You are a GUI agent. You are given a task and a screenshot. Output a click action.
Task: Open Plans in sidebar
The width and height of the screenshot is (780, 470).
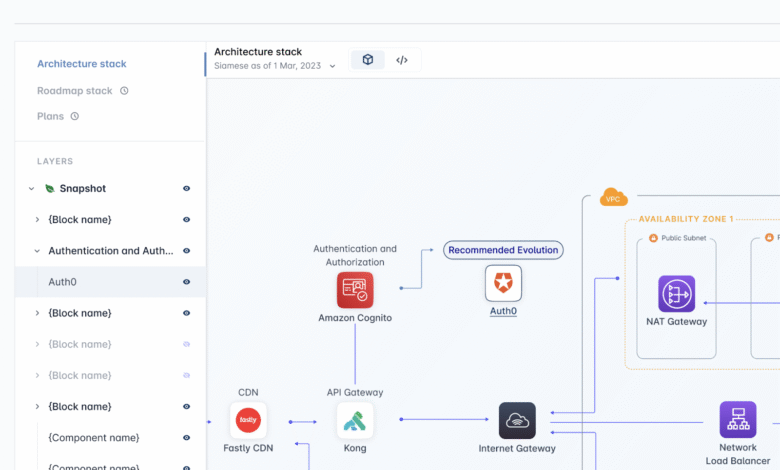50,116
